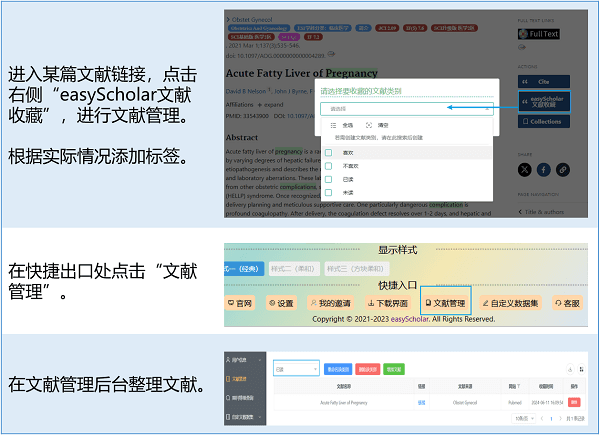
Task: Open the 请选择 category dropdown in the popup
Action: (x=407, y=109)
